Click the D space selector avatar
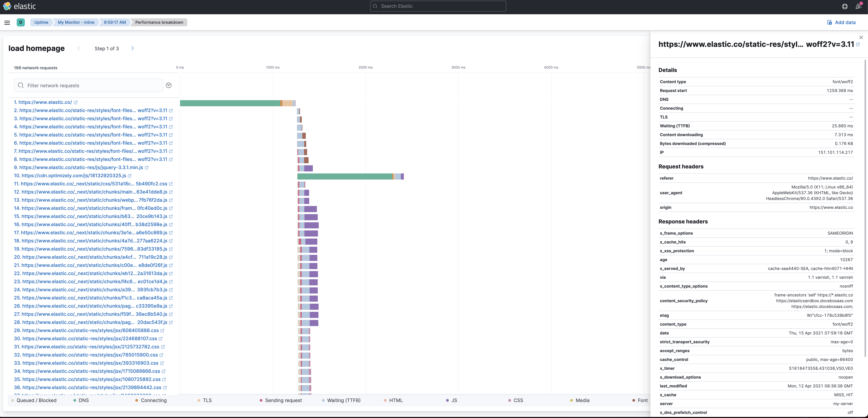 tap(21, 23)
